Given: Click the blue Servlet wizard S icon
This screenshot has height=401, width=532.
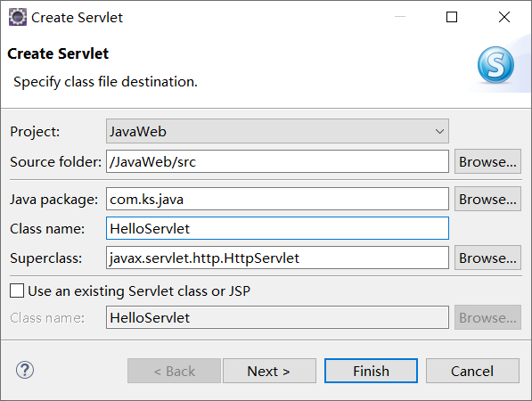Looking at the screenshot, I should [x=495, y=65].
